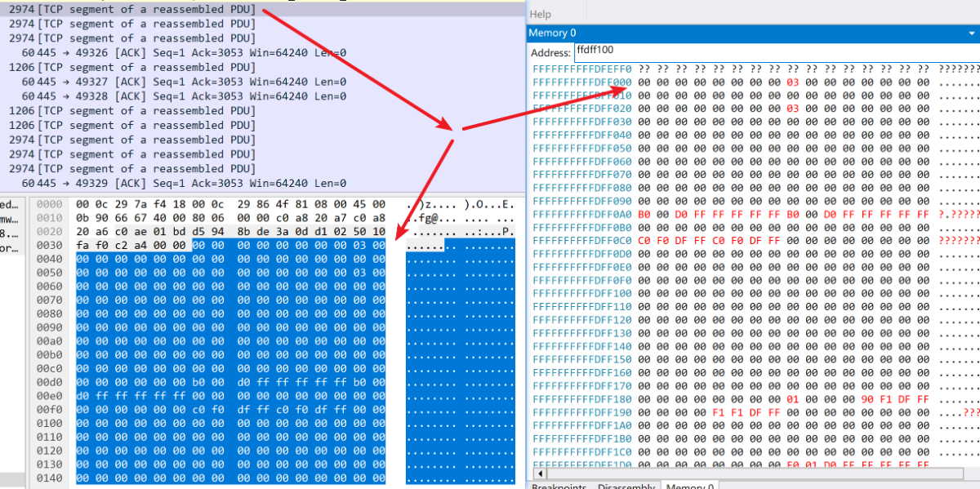Click memory address FFFFFFFFFFDFF180 row
This screenshot has width=980, height=489.
point(755,398)
